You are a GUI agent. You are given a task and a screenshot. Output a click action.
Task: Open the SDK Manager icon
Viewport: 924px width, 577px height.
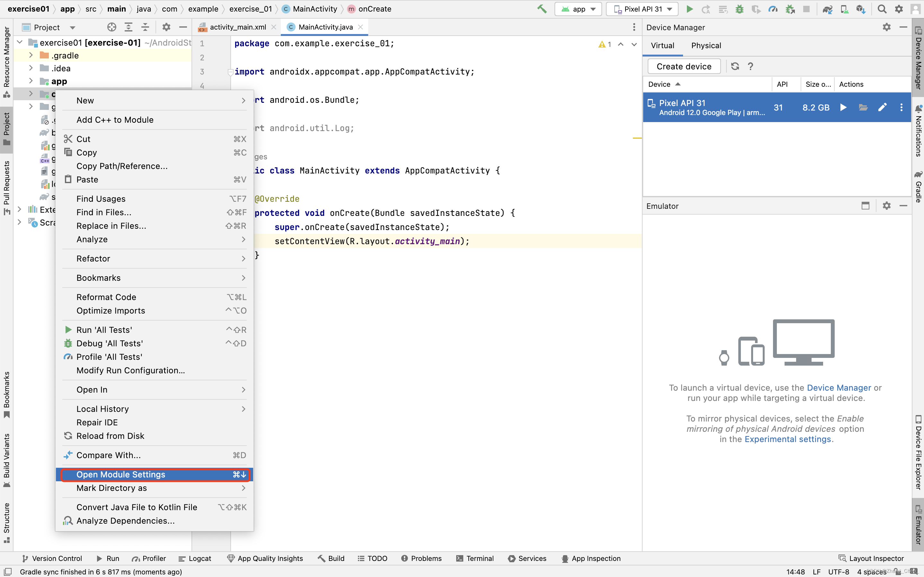(x=861, y=9)
